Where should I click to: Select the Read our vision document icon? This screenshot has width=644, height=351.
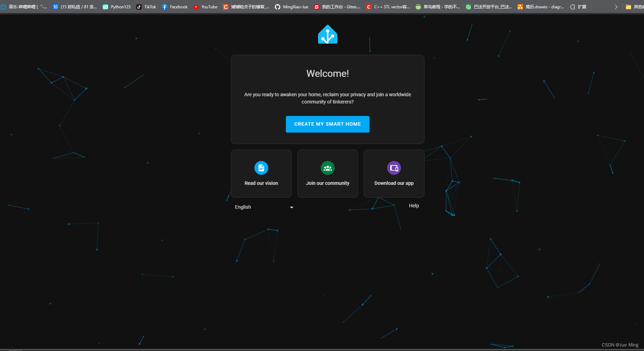pos(261,168)
